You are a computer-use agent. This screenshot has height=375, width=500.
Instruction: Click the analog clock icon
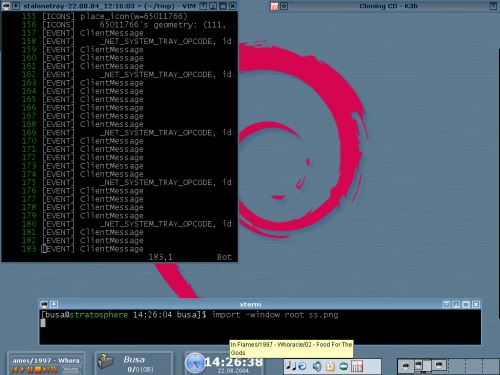195,363
